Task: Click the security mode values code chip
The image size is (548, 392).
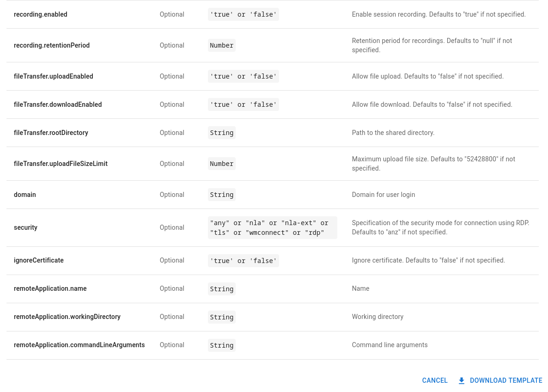Action: tap(272, 227)
